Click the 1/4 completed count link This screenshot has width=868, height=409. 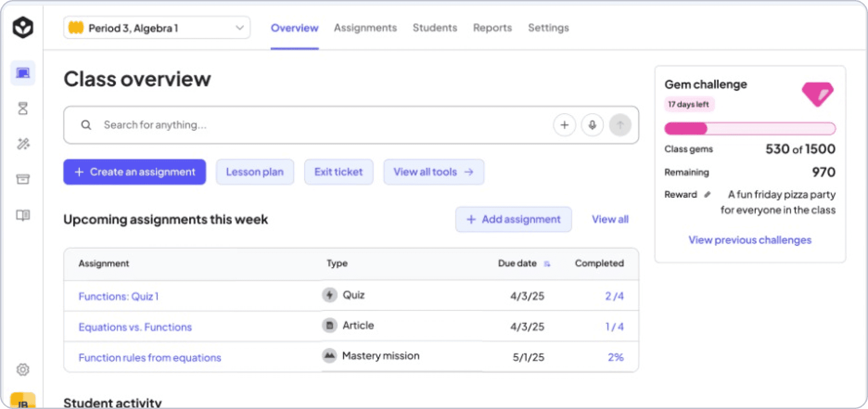point(614,327)
